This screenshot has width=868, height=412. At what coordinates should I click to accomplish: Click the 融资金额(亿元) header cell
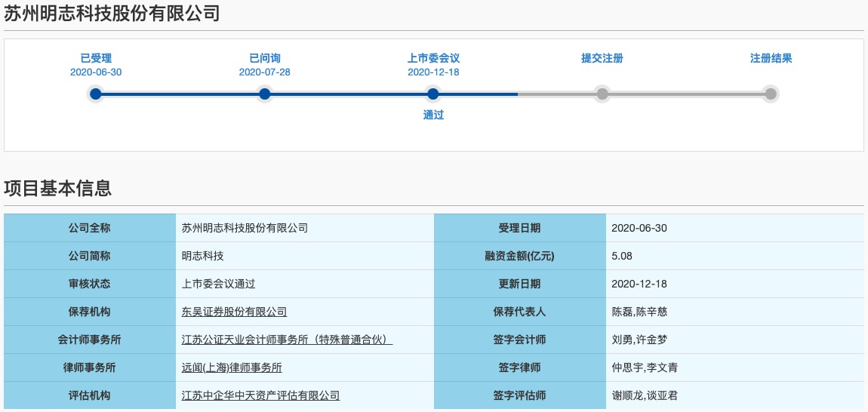click(x=520, y=256)
